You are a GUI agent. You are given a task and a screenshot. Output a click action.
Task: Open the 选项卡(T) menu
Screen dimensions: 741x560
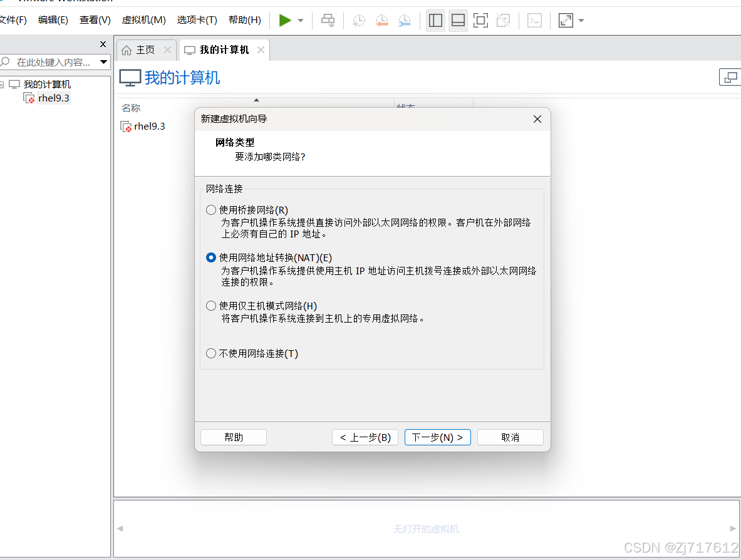point(197,20)
